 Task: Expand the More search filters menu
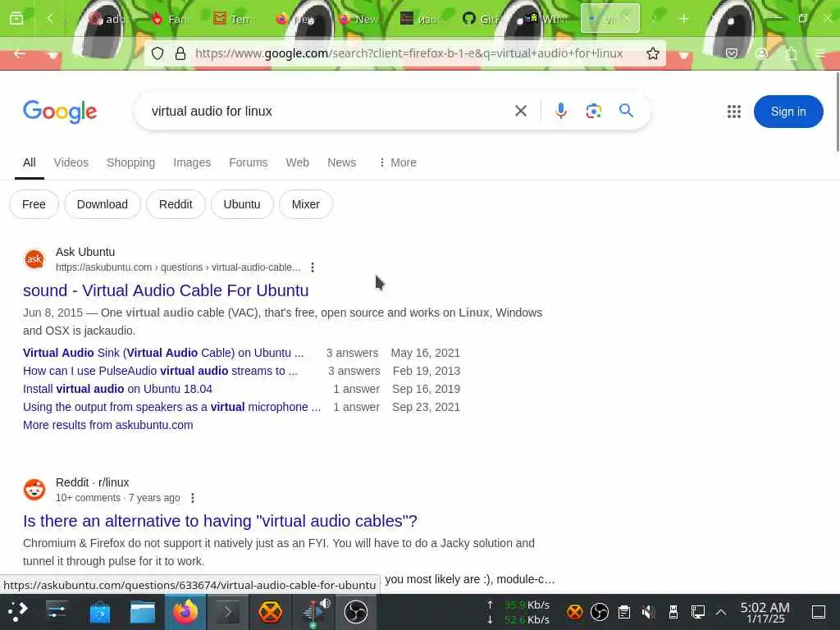point(398,162)
